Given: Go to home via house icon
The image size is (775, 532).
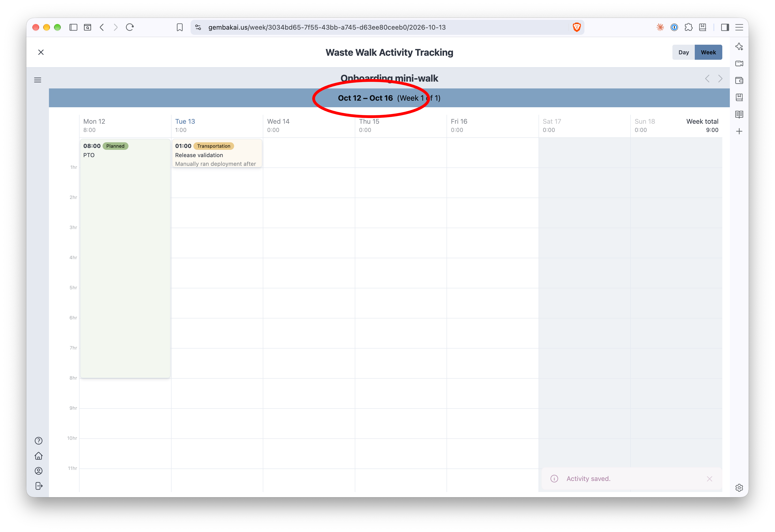Looking at the screenshot, I should [39, 456].
